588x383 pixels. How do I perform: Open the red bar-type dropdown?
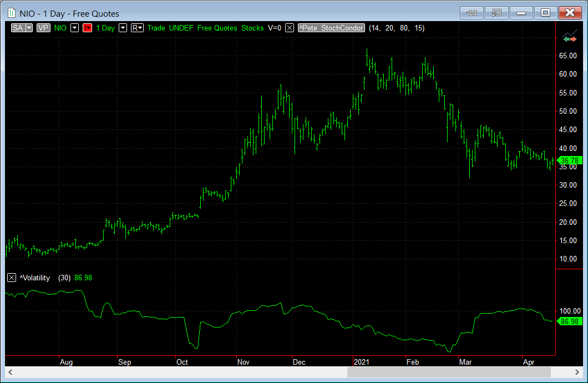click(88, 28)
